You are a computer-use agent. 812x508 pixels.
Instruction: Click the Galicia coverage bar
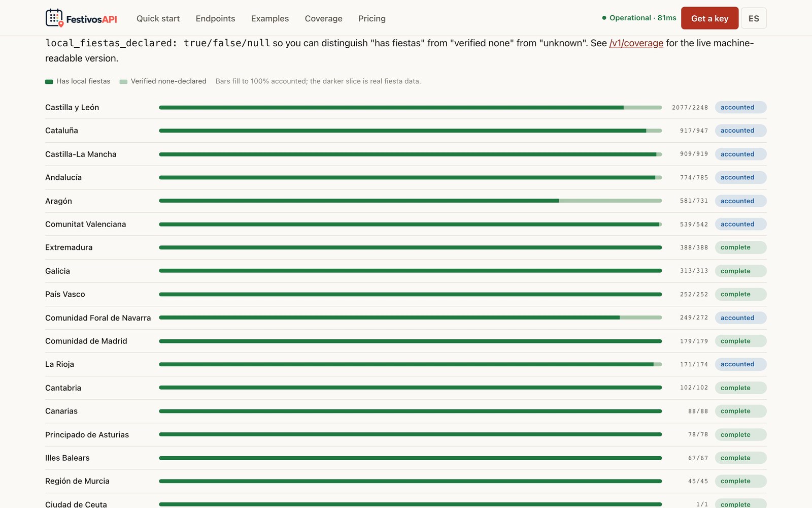(x=410, y=271)
